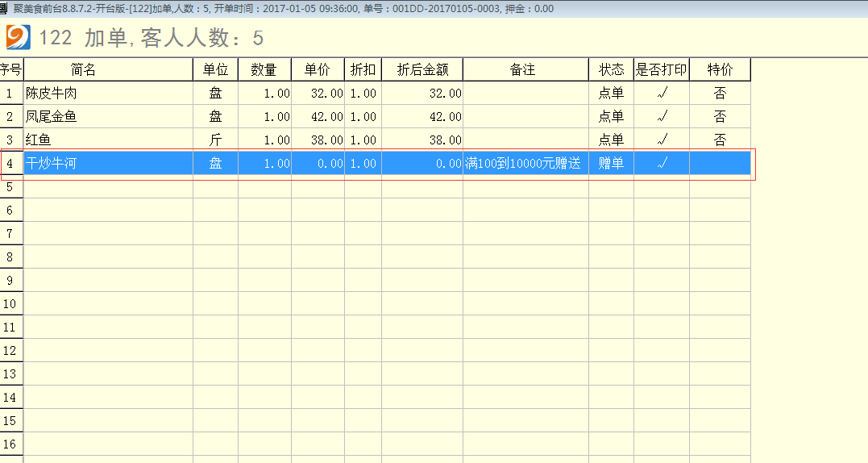Viewport: 868px width, 463px height.
Task: Click the 赠单 status cell
Action: pyautogui.click(x=611, y=164)
